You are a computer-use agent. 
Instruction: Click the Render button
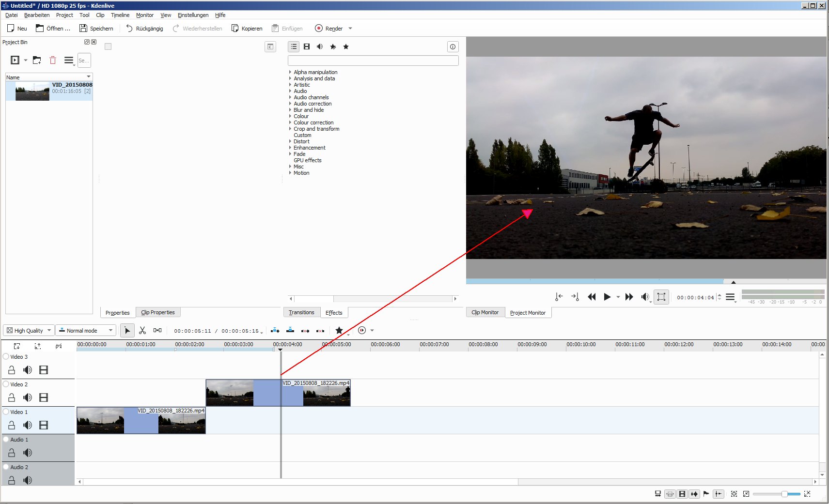click(328, 29)
